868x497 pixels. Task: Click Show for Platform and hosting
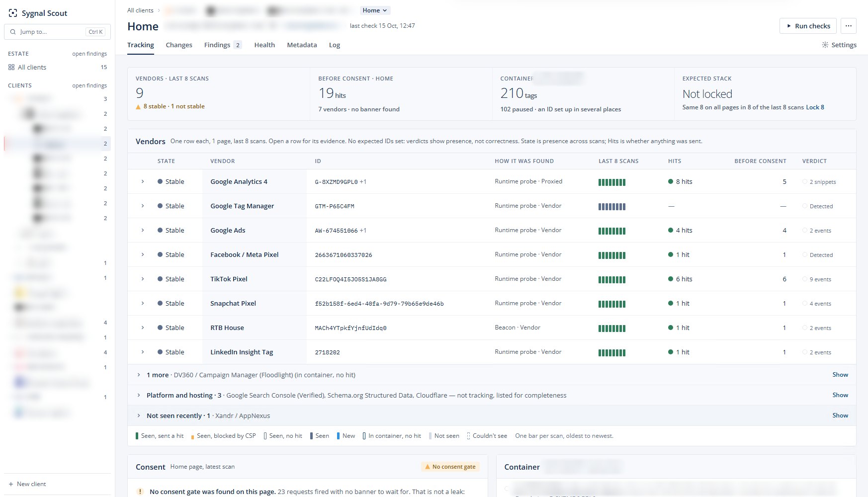840,395
